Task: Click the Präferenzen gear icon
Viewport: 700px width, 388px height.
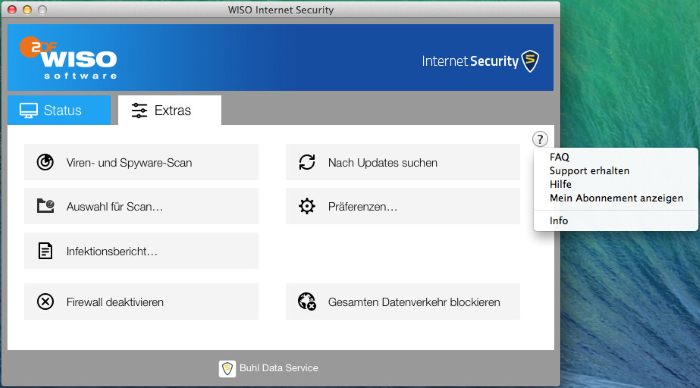Action: point(307,206)
